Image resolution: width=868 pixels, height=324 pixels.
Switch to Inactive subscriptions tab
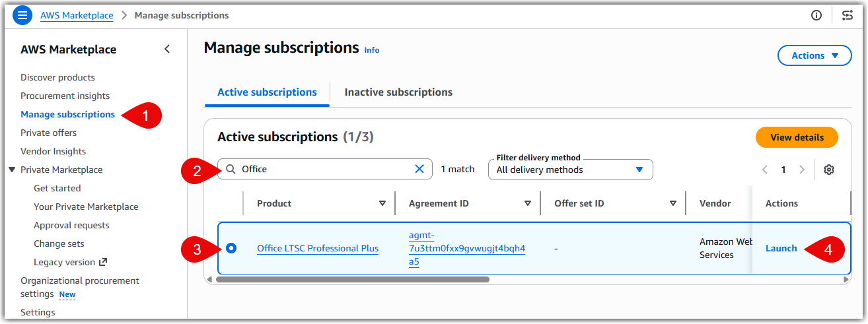click(398, 92)
